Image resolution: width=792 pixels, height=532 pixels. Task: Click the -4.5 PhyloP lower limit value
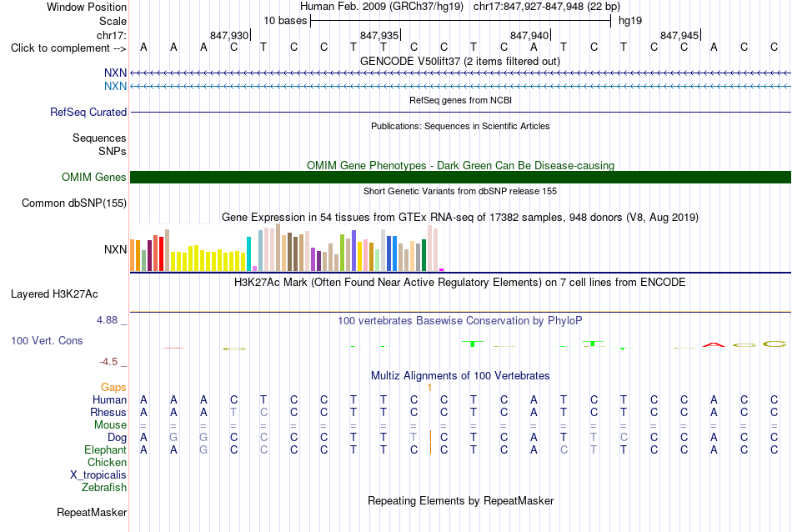108,362
